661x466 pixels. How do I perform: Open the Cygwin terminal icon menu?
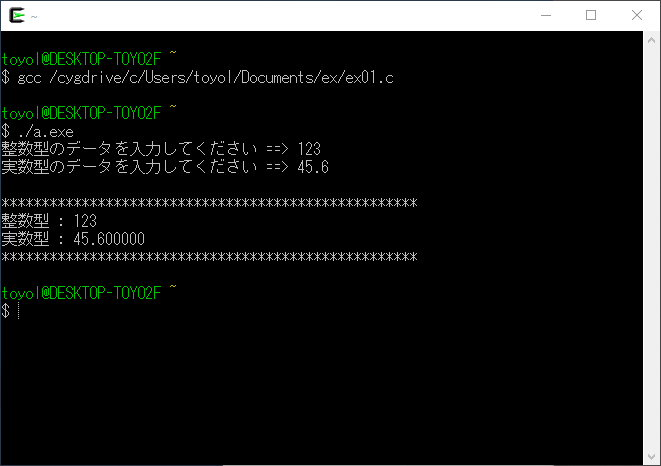(x=17, y=16)
